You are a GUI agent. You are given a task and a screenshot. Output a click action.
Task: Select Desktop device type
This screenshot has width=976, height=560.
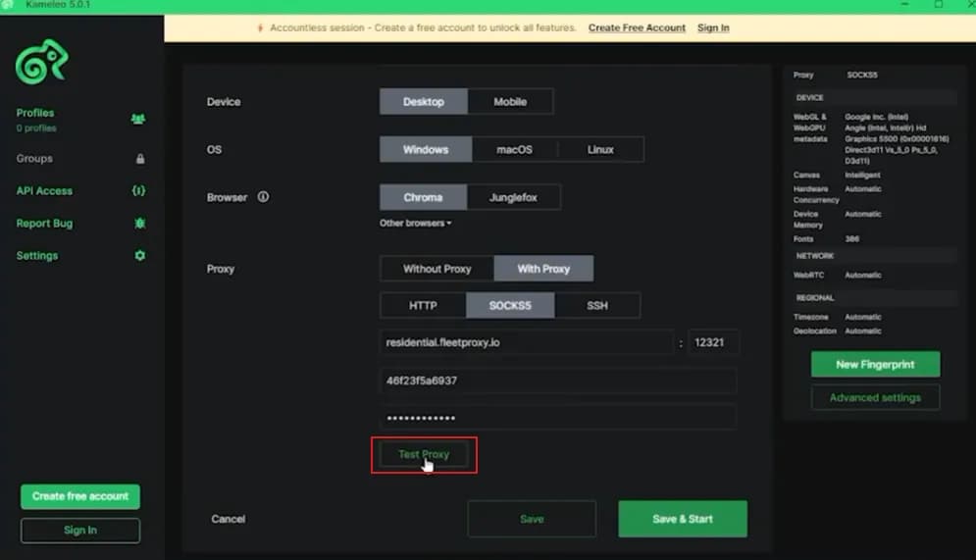(424, 101)
